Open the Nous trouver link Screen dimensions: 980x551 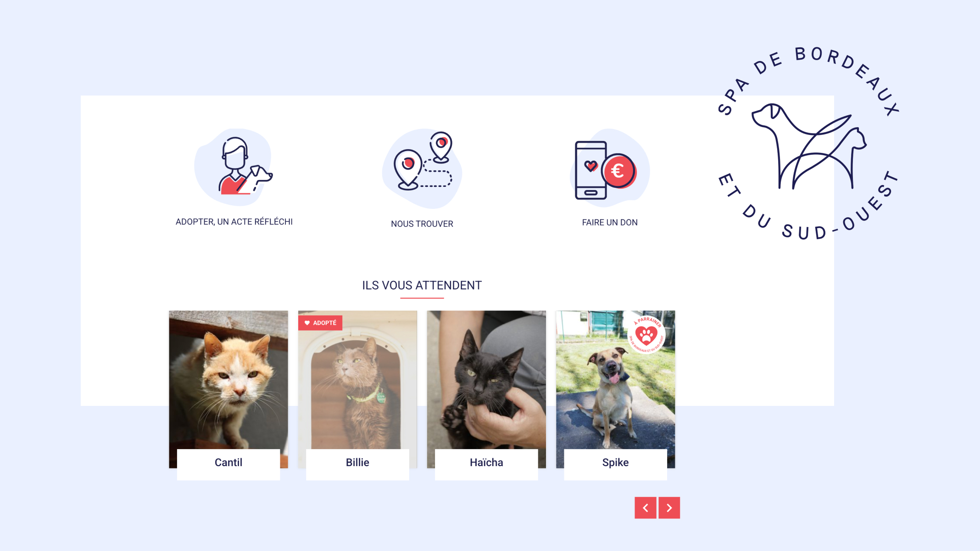click(x=422, y=224)
